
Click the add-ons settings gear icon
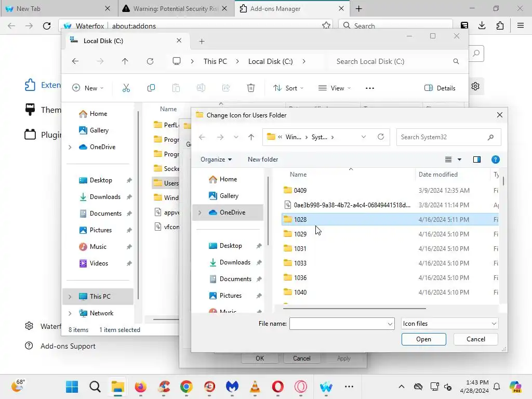[x=475, y=86]
